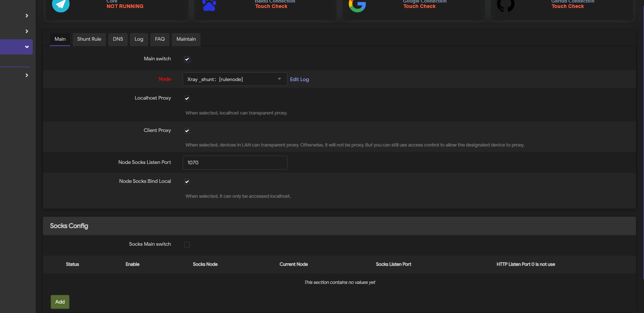This screenshot has width=644, height=313.
Task: Click the Socks Listen Port column header
Action: [393, 264]
